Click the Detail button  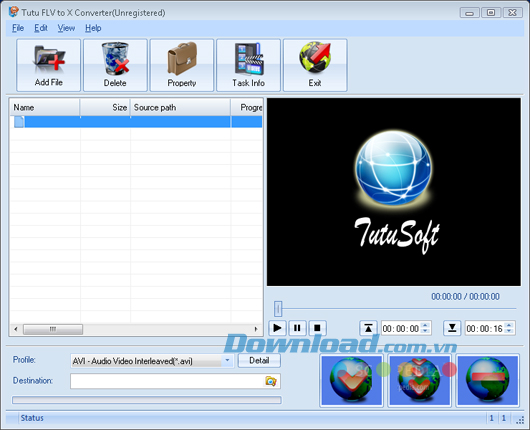259,361
